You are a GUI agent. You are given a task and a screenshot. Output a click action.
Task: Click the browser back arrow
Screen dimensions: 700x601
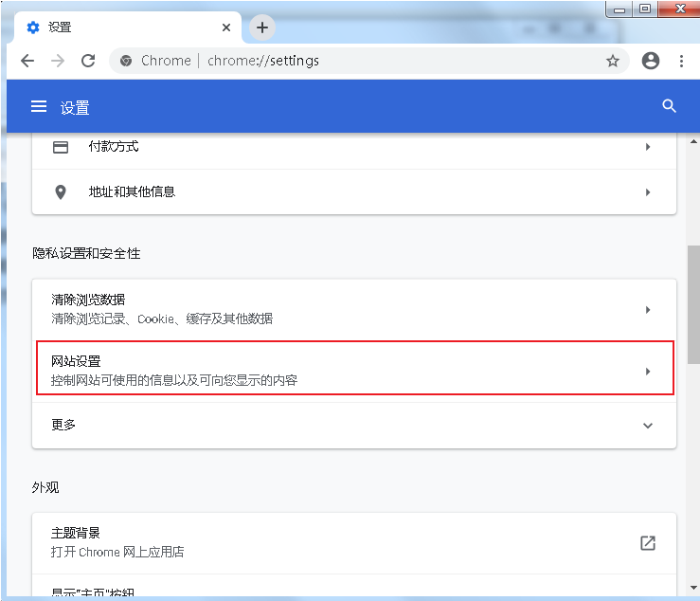click(x=27, y=61)
